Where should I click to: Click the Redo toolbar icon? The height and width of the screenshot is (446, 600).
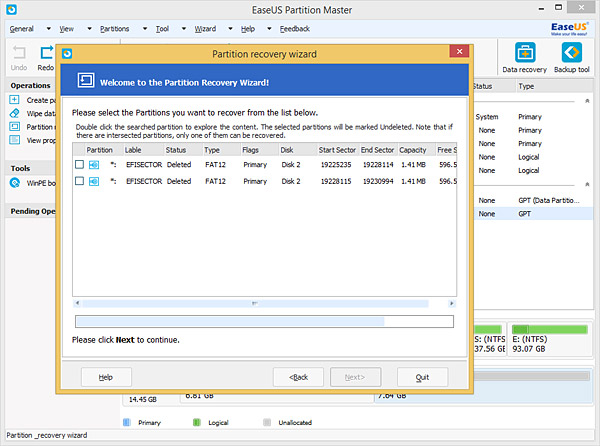(47, 52)
